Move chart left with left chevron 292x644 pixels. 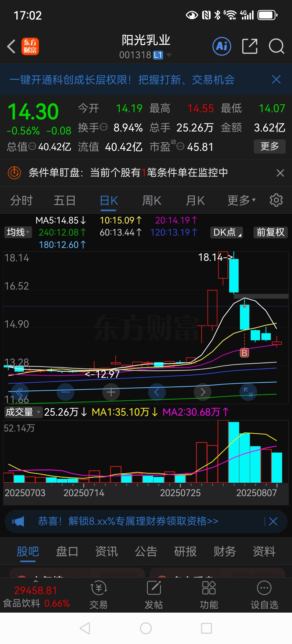[x=157, y=392]
